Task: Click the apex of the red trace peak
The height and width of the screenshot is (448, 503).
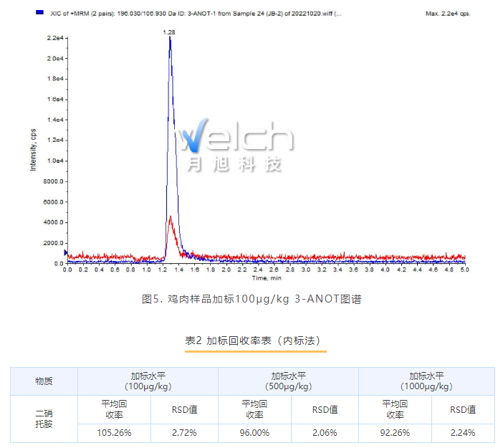Action: coord(169,216)
